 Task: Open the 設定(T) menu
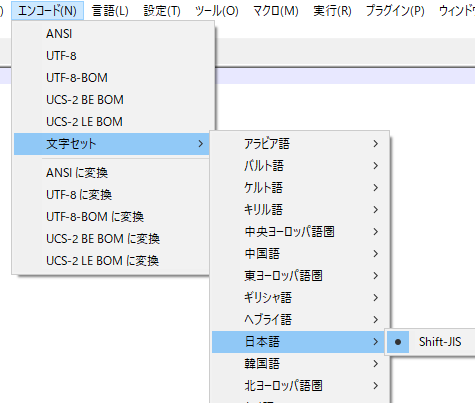click(162, 11)
